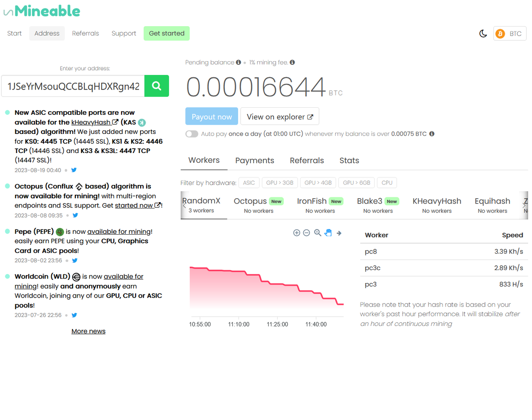Enable the Auto pay toggle

(192, 133)
